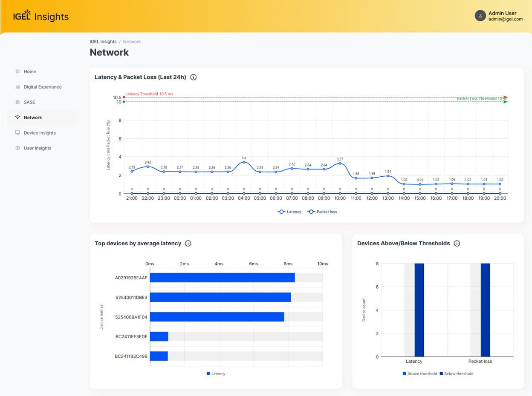Click the Admin User avatar icon
The height and width of the screenshot is (396, 532).
(x=480, y=16)
